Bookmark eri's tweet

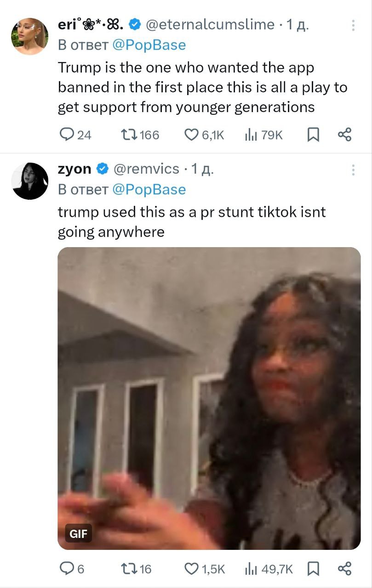[x=313, y=135]
